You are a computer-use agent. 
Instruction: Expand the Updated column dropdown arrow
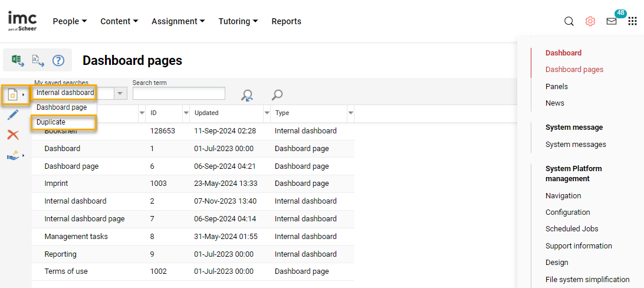267,113
